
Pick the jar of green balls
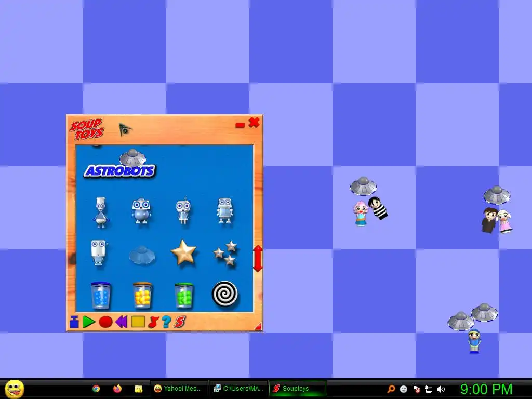coord(183,296)
